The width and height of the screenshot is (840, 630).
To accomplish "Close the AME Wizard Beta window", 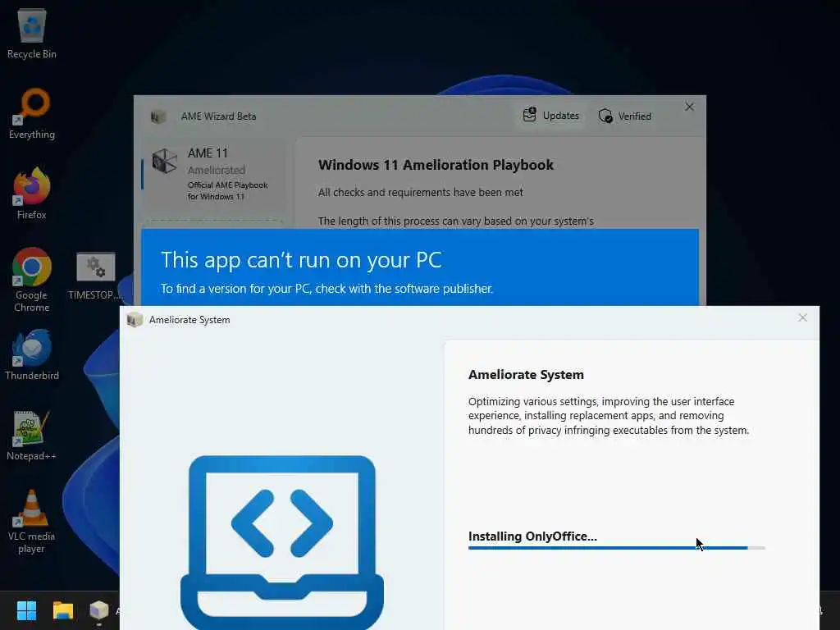I will 689,107.
